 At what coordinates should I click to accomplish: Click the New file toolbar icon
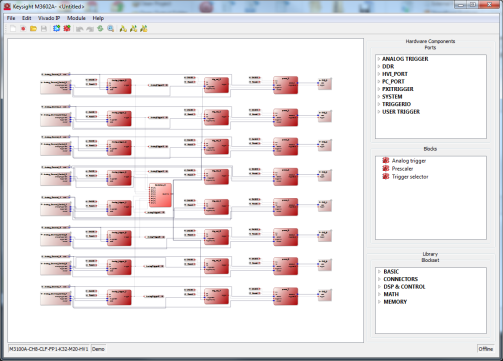click(13, 29)
